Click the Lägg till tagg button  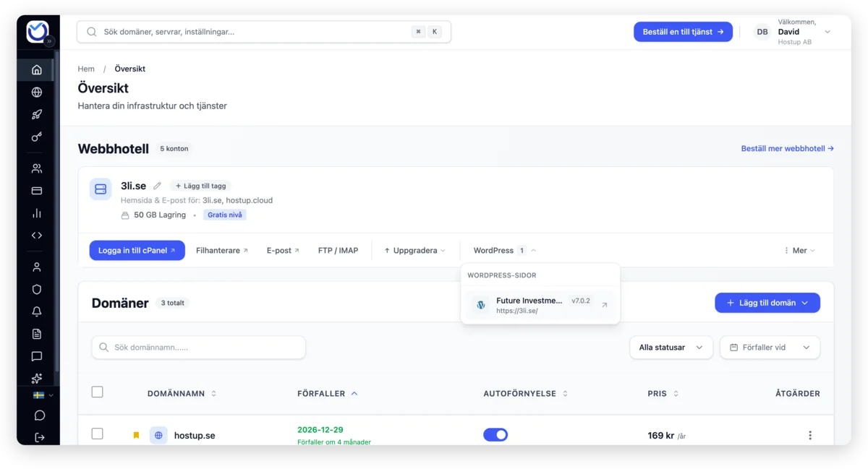pyautogui.click(x=200, y=186)
